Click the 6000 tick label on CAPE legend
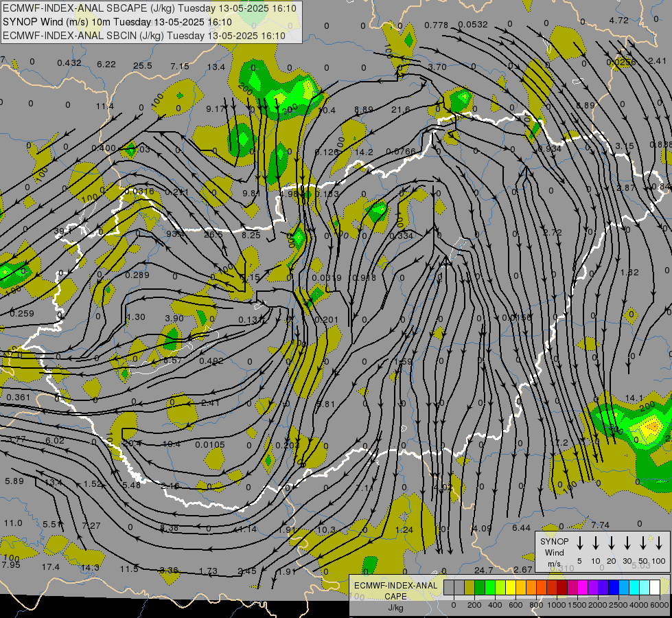Viewport: 672px width, 618px height. [660, 605]
